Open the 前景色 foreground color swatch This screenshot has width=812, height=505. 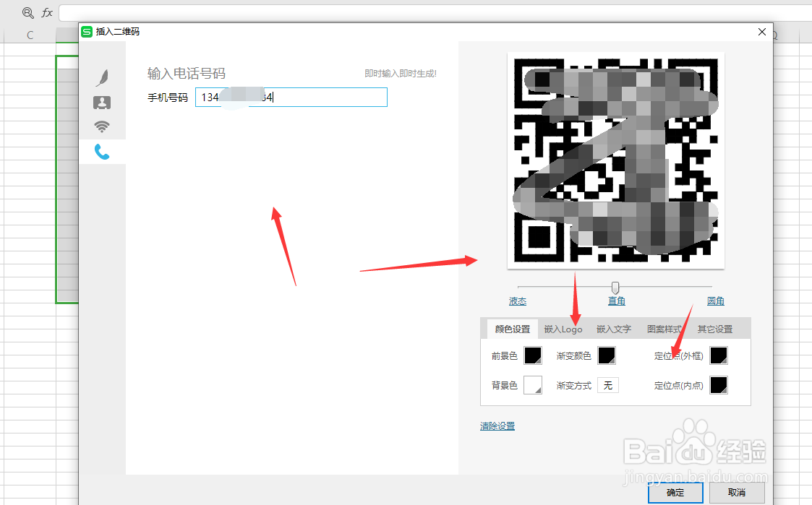click(x=533, y=355)
